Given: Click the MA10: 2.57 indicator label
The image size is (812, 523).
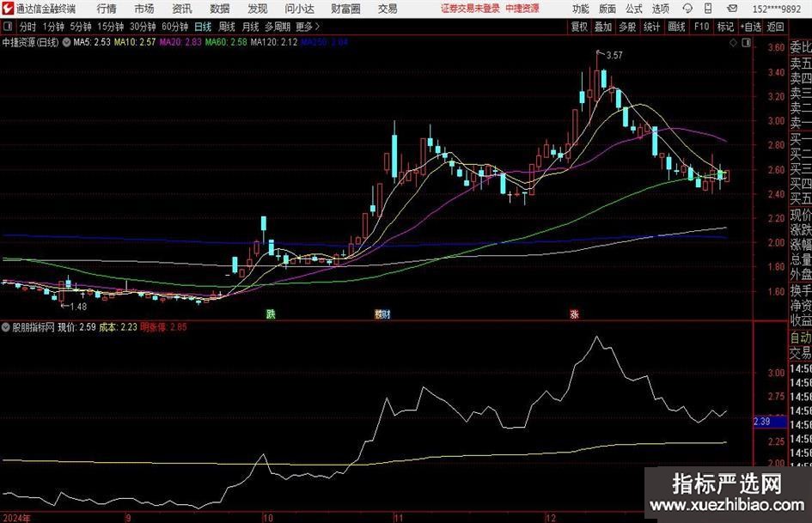Looking at the screenshot, I should (x=135, y=42).
